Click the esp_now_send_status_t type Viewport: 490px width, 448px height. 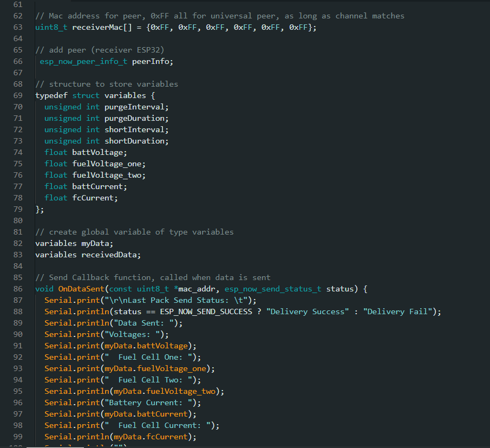(x=273, y=289)
